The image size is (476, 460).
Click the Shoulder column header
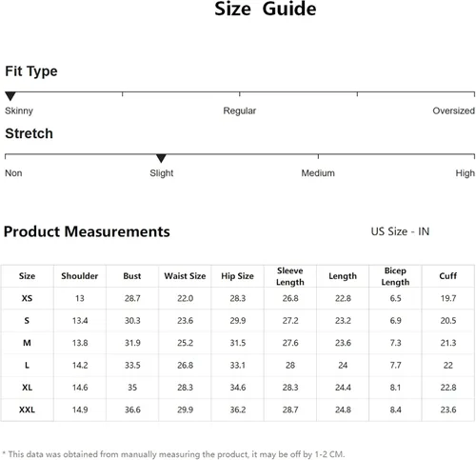80,276
